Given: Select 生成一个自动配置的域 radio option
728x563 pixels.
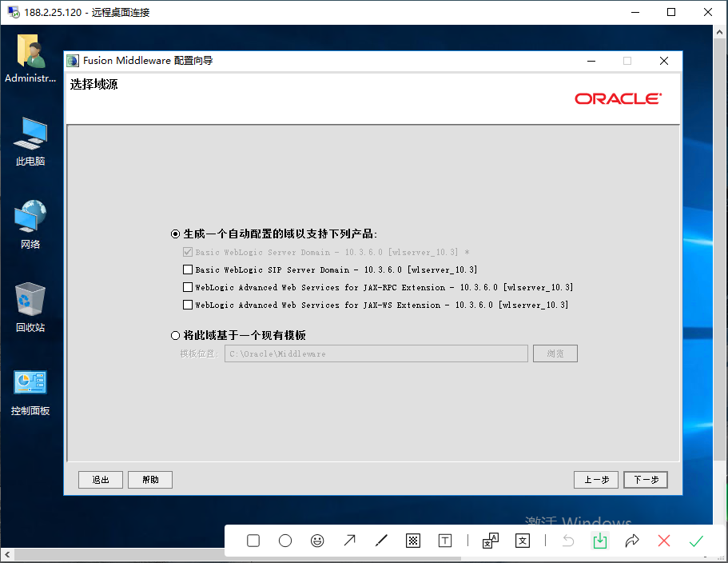Looking at the screenshot, I should coord(175,234).
